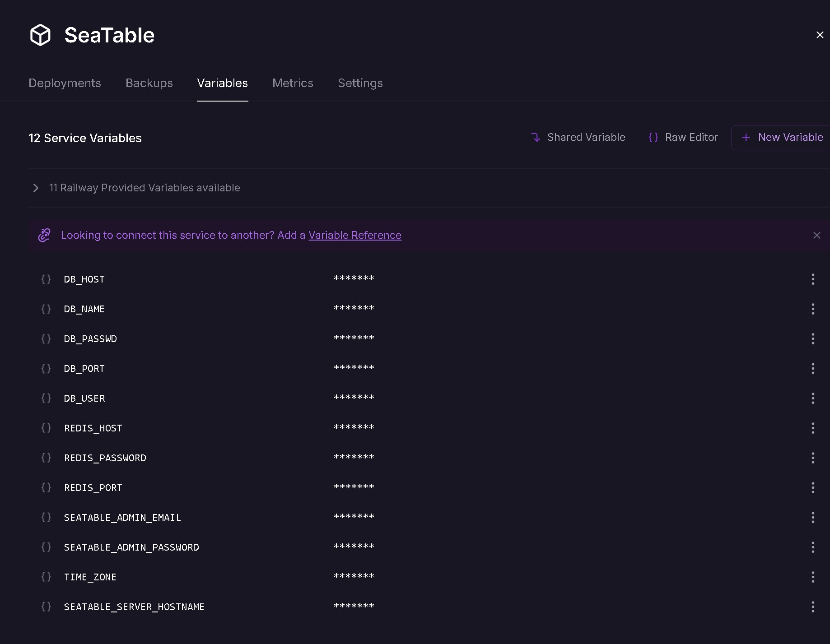Viewport: 830px width, 644px height.
Task: Reveal the masked value of DB_HOST
Action: pos(354,278)
